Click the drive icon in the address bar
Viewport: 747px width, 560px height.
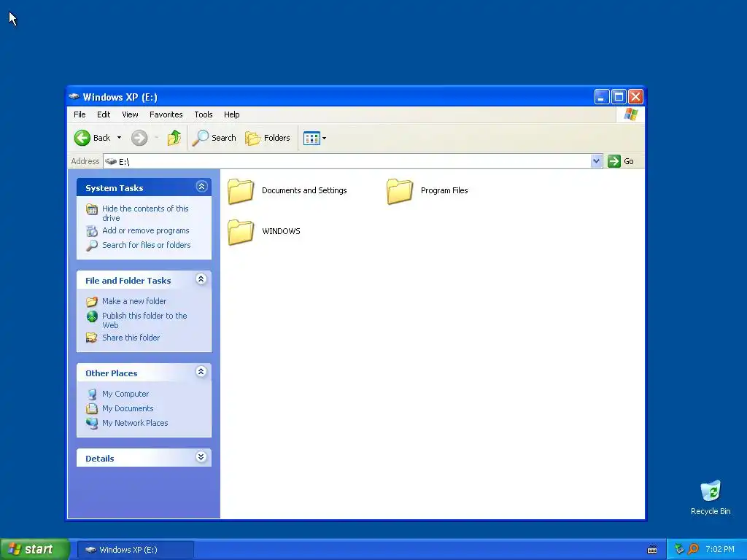point(111,161)
